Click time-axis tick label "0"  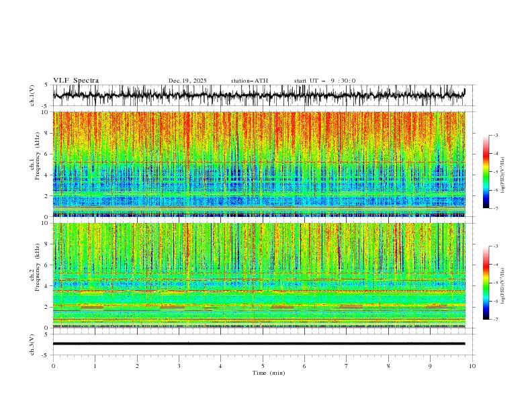53,366
